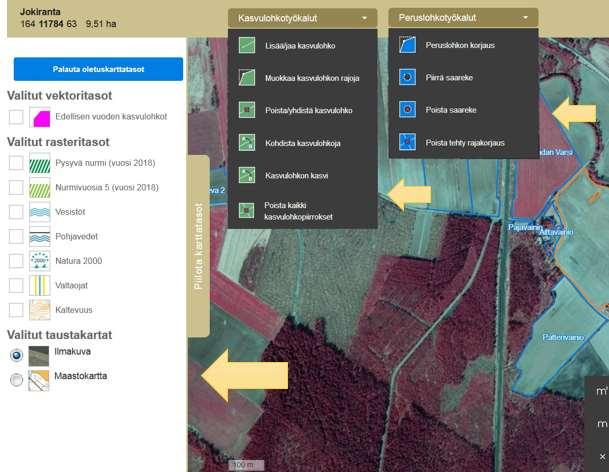Click the Maastokartta background thumbnail
This screenshot has width=609, height=472.
[39, 380]
